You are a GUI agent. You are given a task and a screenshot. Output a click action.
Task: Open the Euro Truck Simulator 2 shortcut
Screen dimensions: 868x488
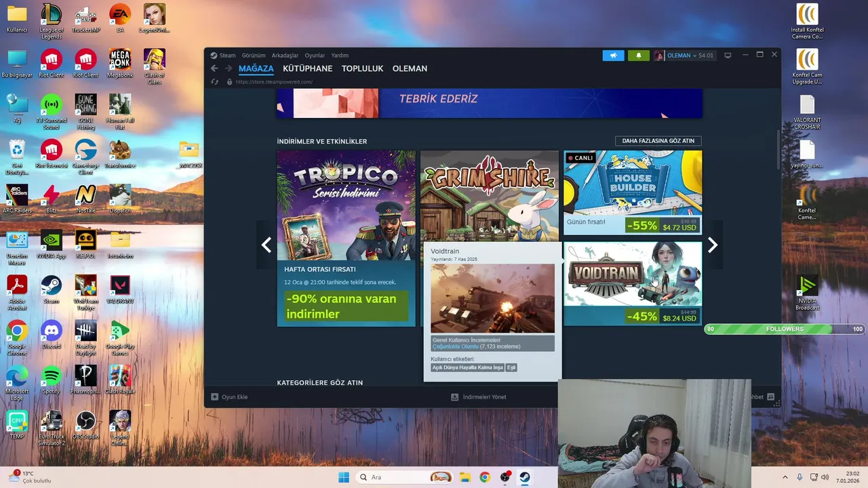click(x=52, y=428)
